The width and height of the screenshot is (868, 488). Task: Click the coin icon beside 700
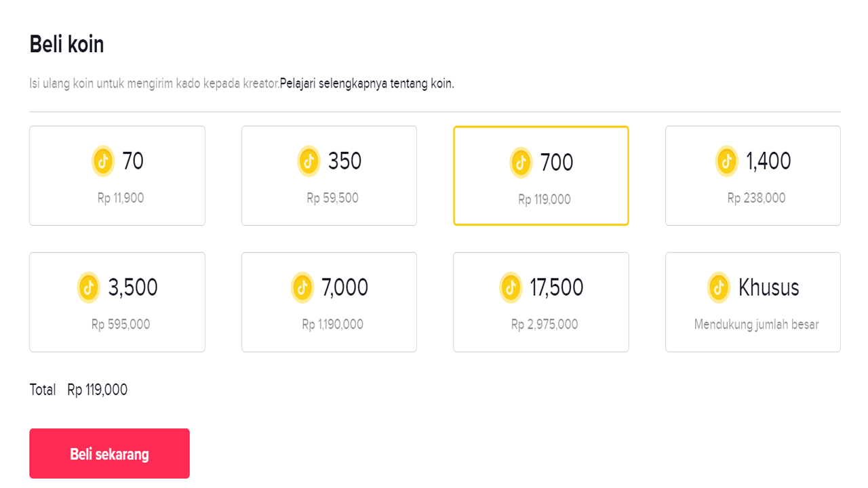click(x=521, y=163)
